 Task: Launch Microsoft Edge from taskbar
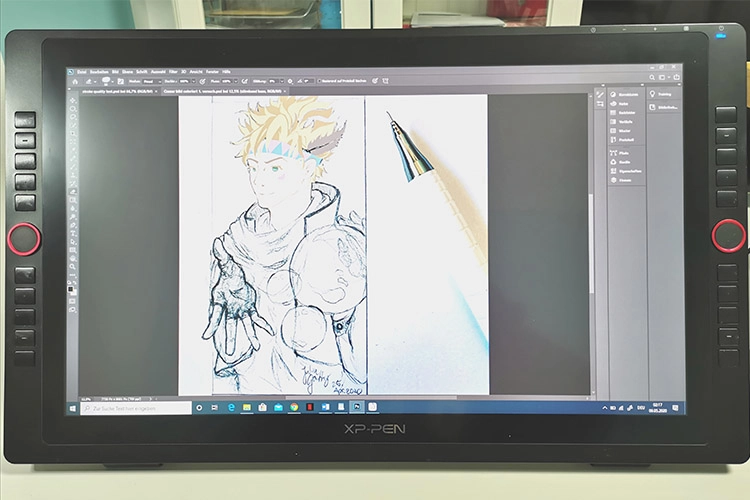point(232,407)
